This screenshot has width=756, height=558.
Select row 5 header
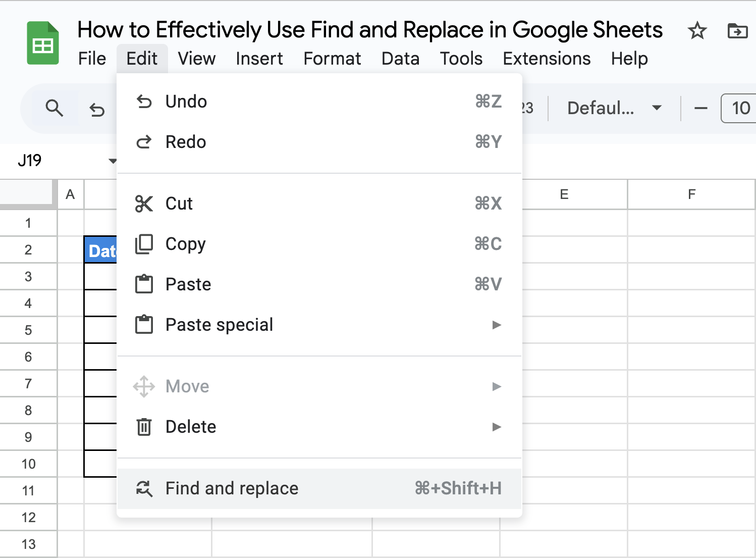tap(28, 330)
